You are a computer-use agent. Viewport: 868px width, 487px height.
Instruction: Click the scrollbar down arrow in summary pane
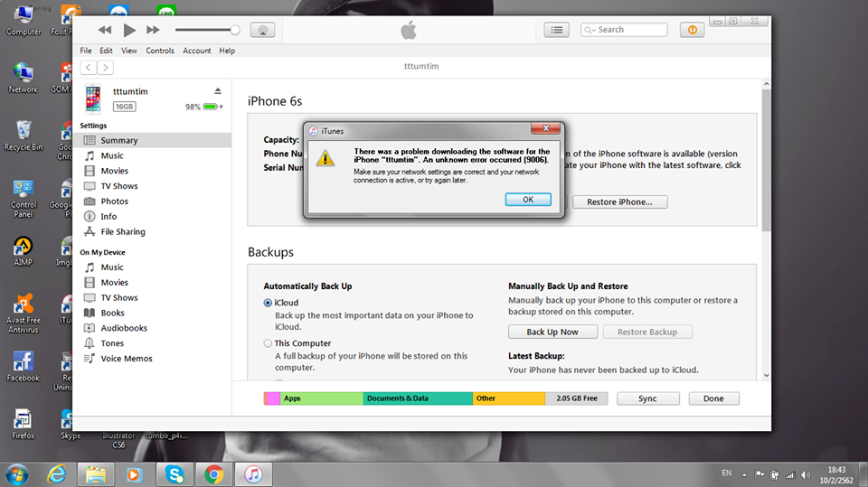point(766,375)
